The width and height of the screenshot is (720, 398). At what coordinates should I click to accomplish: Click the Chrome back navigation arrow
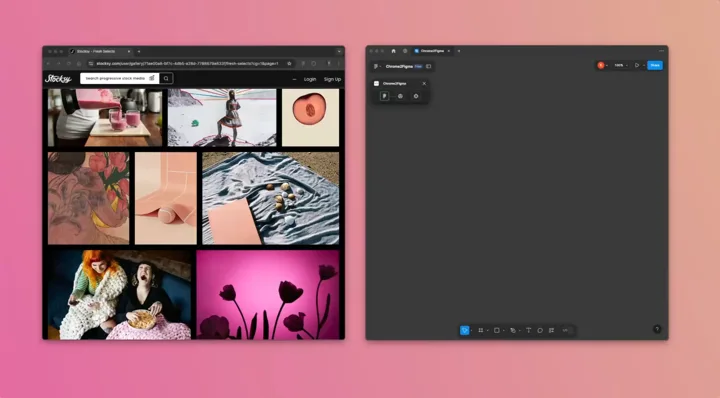(49, 63)
